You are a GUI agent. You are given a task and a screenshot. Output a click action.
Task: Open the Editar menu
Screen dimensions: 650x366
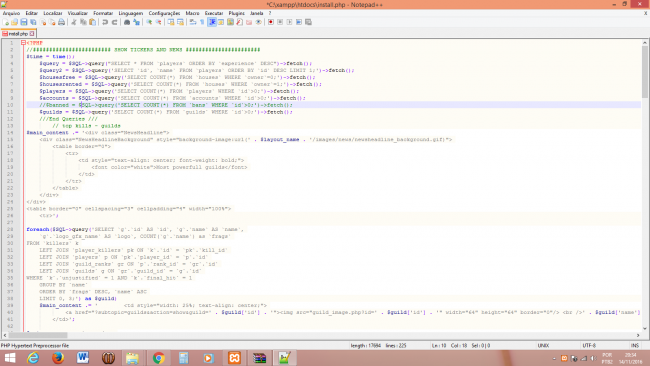[32, 13]
